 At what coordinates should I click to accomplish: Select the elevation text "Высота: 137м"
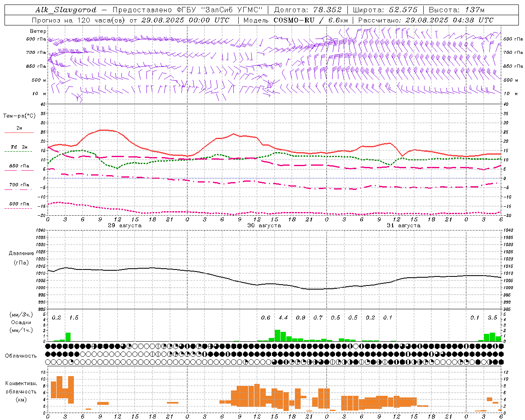(457, 10)
